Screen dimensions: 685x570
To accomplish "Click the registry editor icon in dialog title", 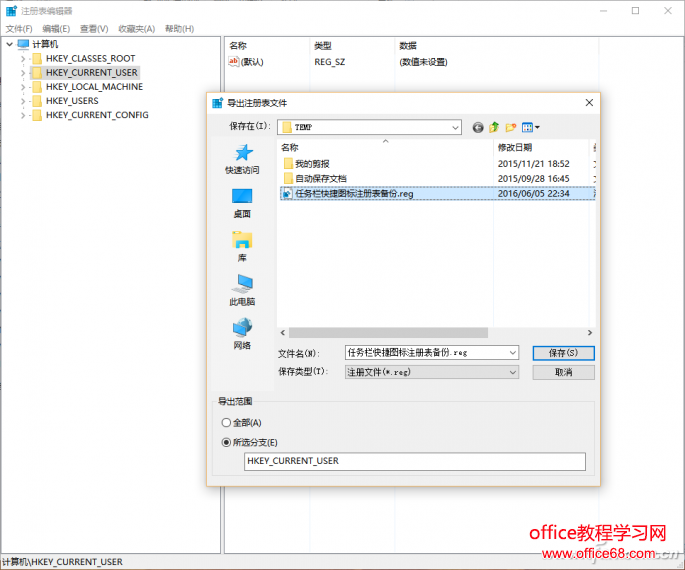I will [217, 103].
